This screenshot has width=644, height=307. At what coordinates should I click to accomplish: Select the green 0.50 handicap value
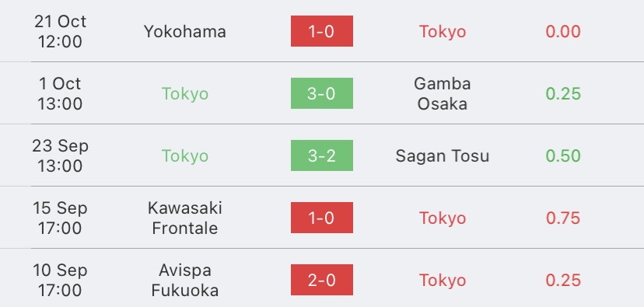click(563, 156)
